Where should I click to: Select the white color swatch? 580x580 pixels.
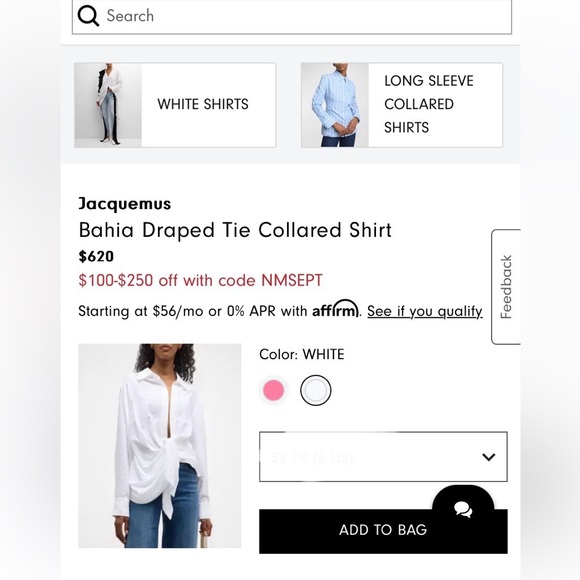point(316,390)
